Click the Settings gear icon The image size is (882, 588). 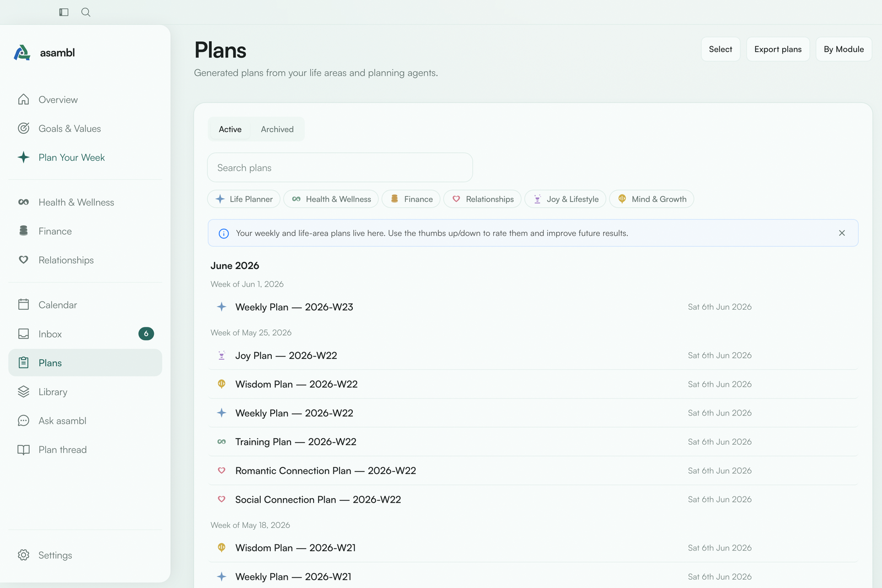point(24,555)
